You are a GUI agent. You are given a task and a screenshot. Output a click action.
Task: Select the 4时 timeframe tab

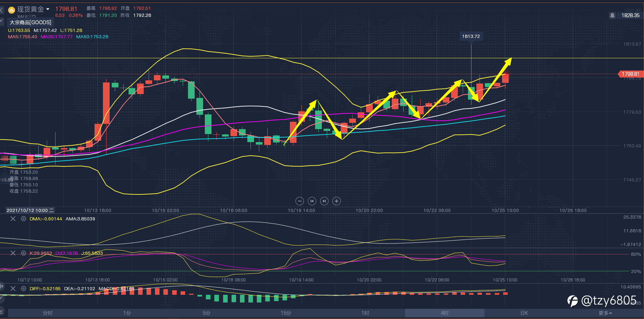pos(445,313)
